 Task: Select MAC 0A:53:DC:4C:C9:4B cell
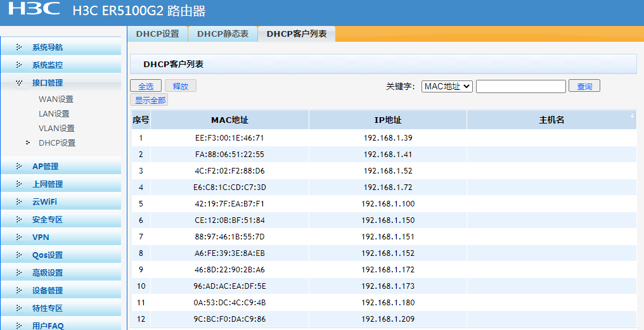(x=229, y=303)
